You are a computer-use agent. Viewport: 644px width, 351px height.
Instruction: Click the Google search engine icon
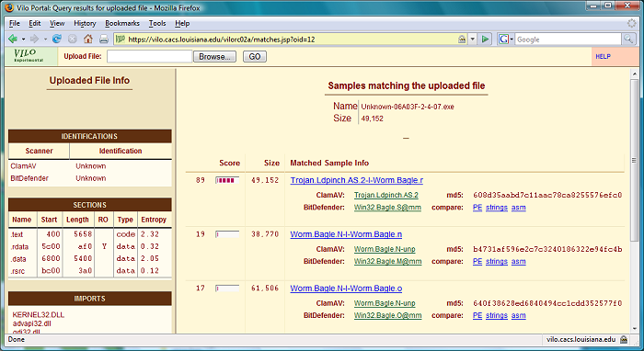click(503, 40)
